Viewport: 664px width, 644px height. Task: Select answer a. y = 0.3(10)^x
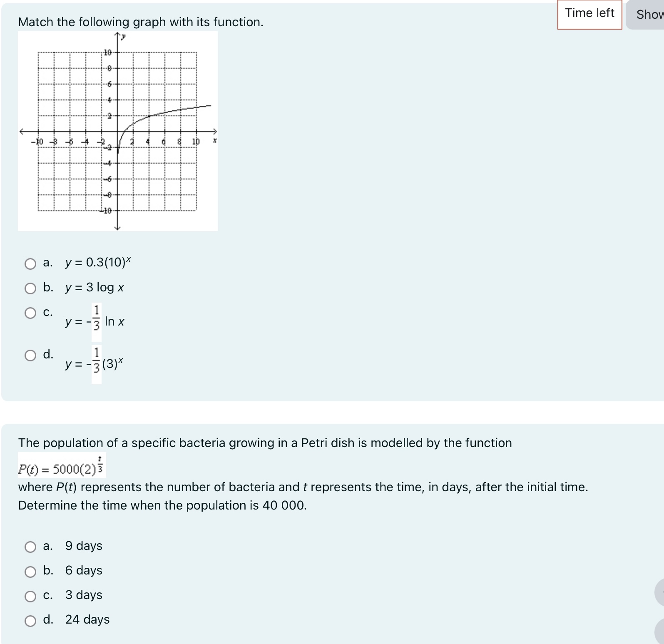30,263
